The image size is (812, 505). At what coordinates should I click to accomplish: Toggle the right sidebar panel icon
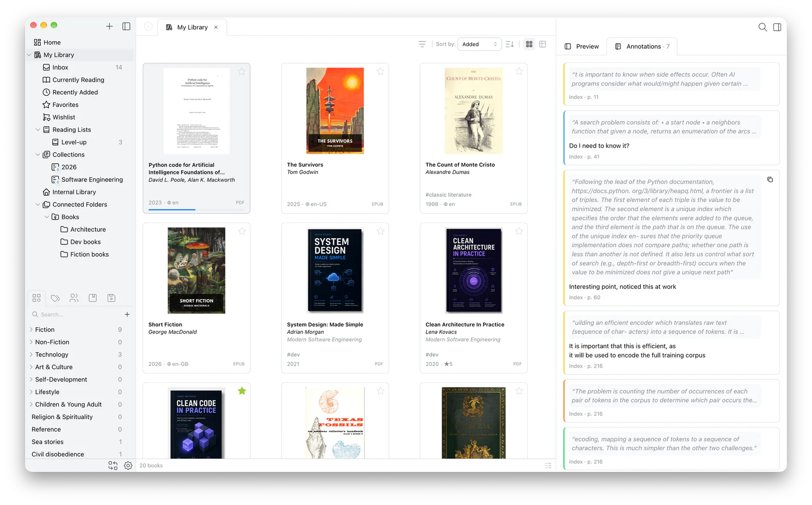click(777, 27)
